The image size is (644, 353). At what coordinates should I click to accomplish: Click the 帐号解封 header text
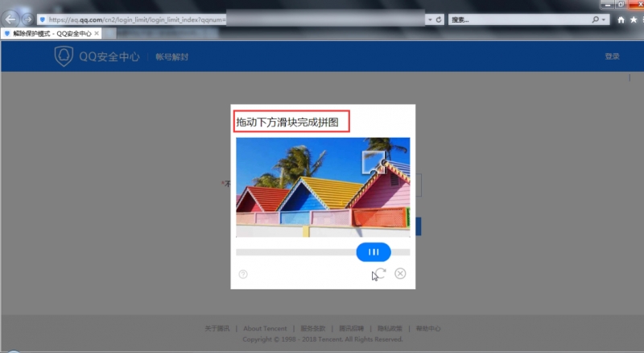coord(171,56)
